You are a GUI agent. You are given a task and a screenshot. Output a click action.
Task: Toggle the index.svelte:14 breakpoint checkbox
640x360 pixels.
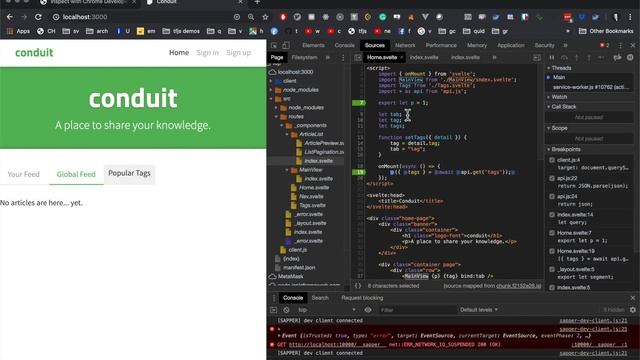[552, 215]
